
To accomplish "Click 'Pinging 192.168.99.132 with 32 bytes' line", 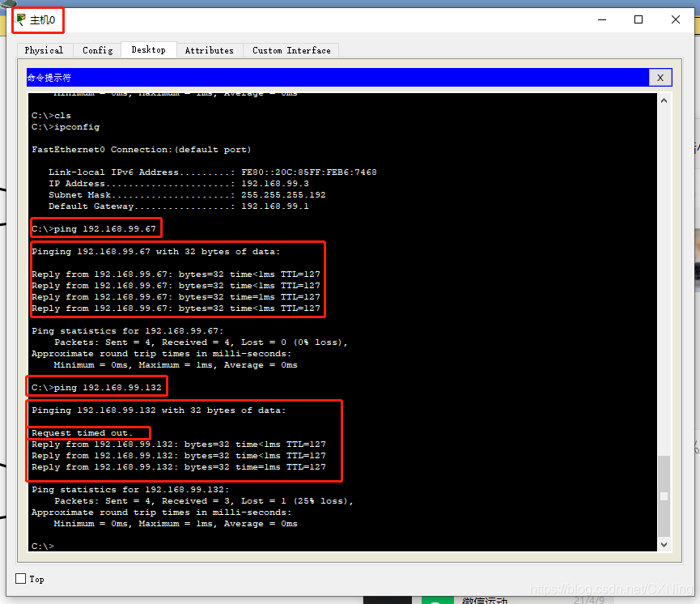I will (159, 410).
